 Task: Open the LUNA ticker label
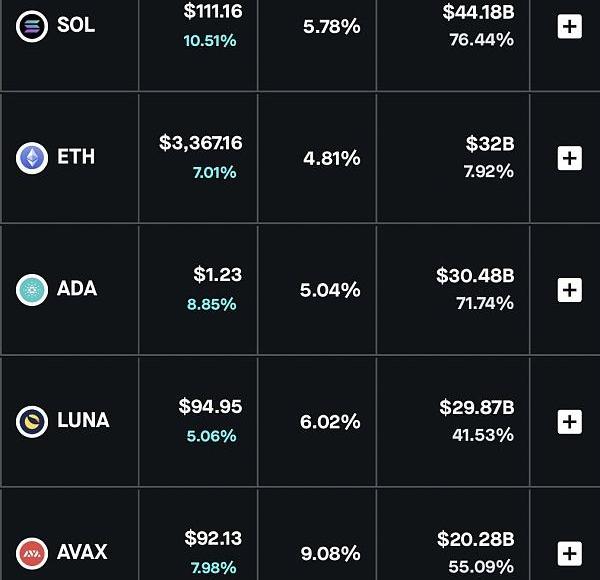(x=83, y=421)
